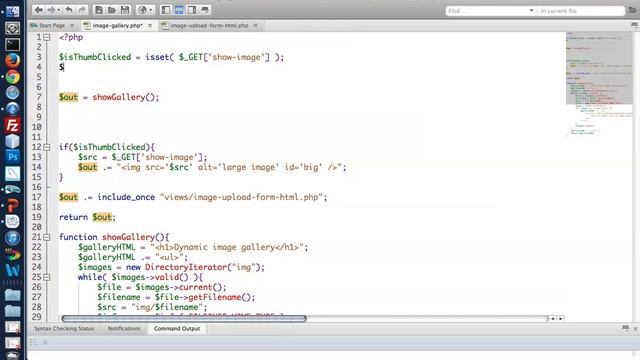Open the Notifications tab
This screenshot has height=360, width=640.
(124, 329)
